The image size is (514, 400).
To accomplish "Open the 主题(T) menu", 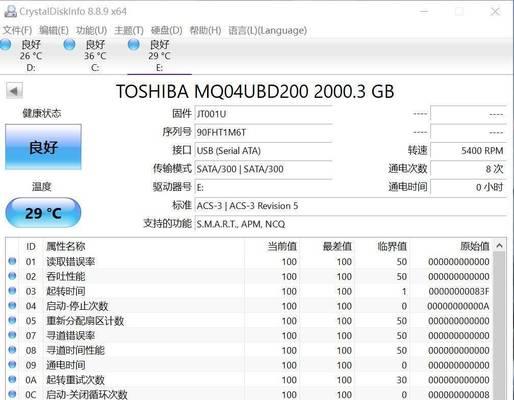I will [x=129, y=30].
